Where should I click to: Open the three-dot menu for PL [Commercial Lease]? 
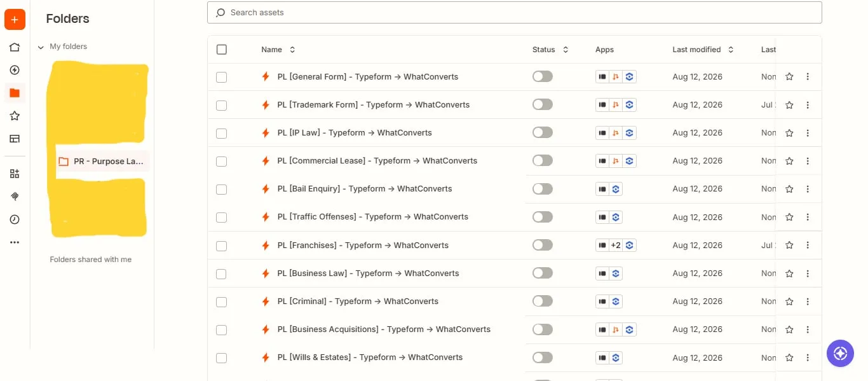click(x=808, y=161)
